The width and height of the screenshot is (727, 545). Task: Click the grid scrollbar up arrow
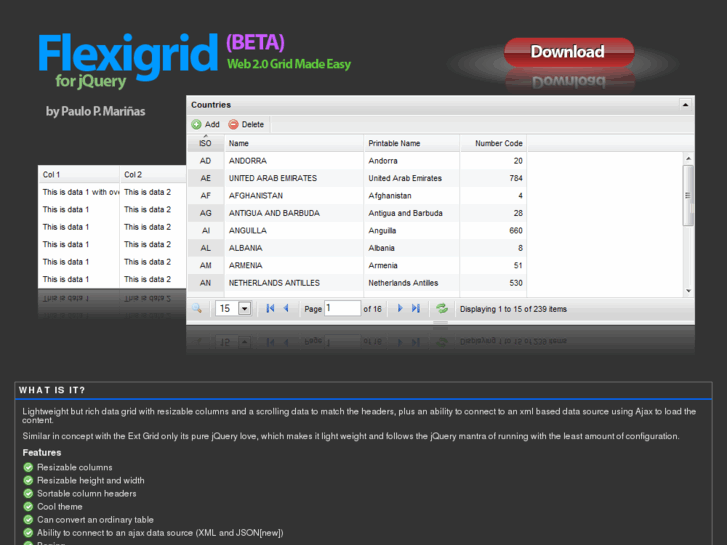[x=689, y=159]
